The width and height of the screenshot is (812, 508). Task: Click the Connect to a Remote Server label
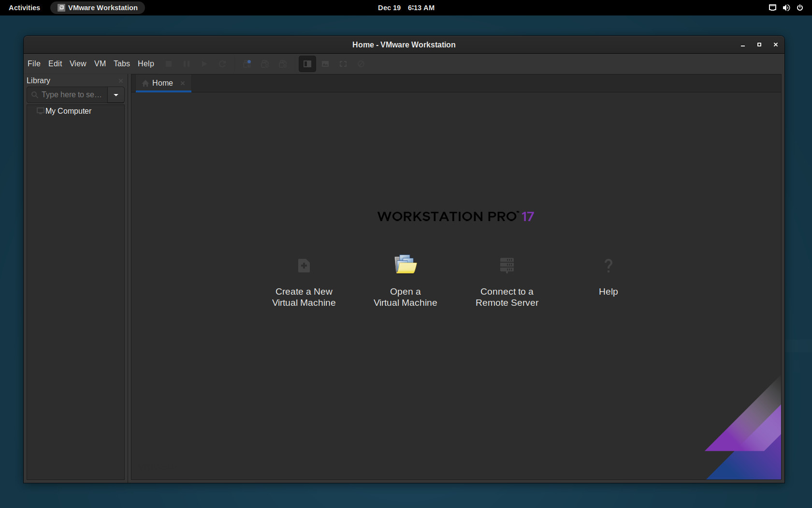pos(507,297)
